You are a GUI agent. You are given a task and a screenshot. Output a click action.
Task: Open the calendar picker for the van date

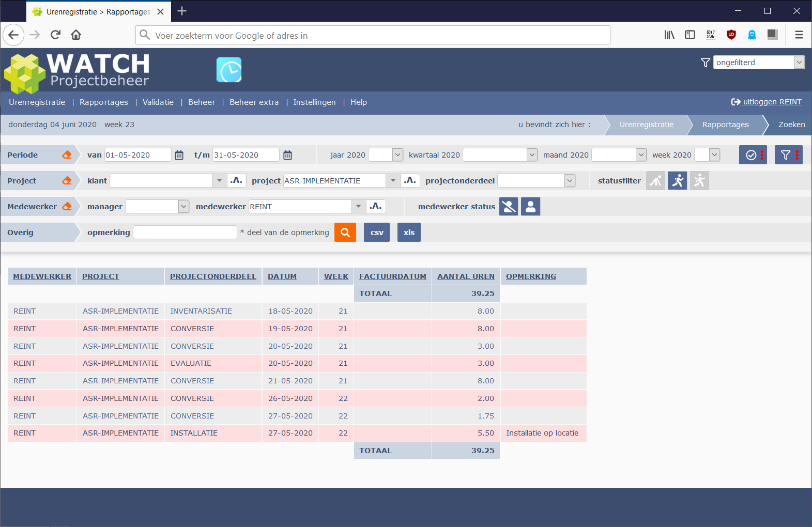[179, 155]
